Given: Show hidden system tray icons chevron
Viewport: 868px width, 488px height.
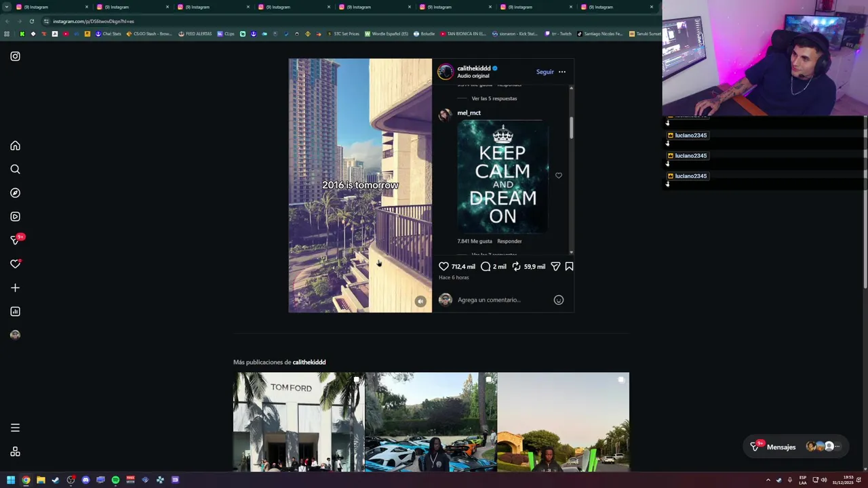Looking at the screenshot, I should coord(768,480).
